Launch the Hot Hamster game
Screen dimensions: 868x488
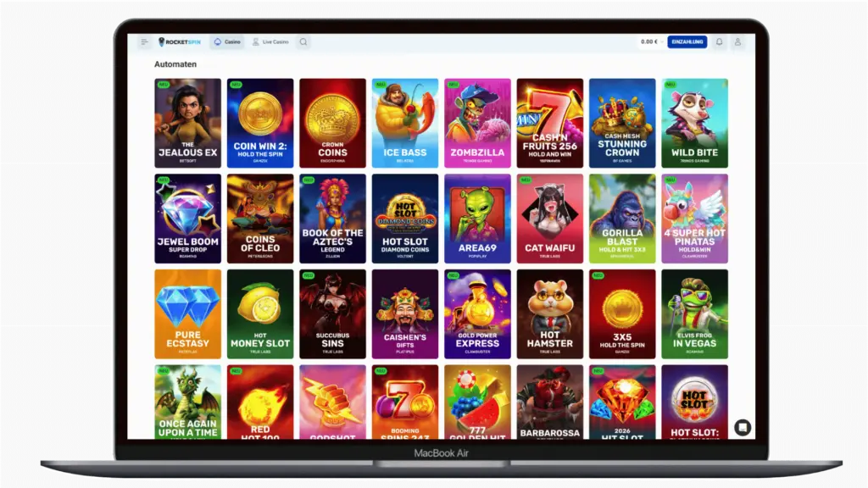(549, 313)
